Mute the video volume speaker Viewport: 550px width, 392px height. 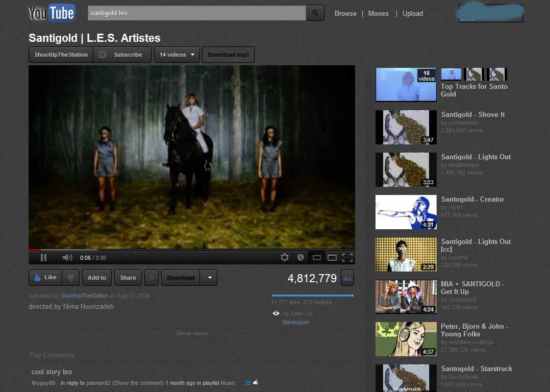67,258
